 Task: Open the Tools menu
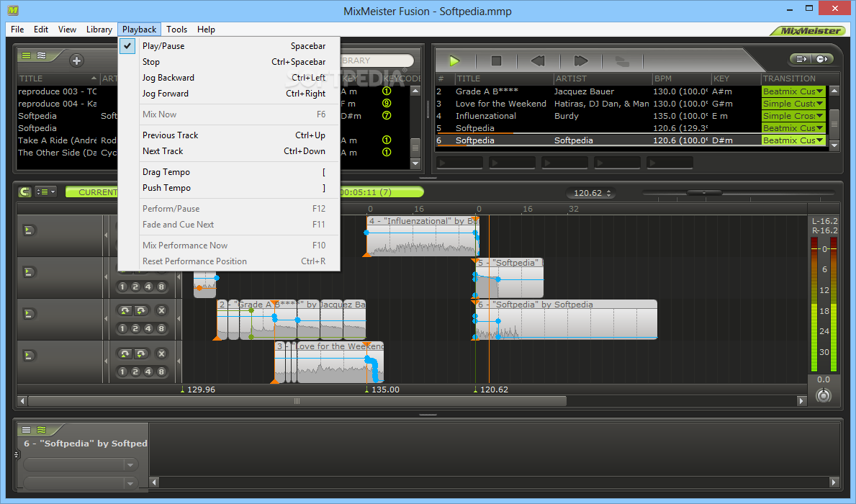pos(177,30)
